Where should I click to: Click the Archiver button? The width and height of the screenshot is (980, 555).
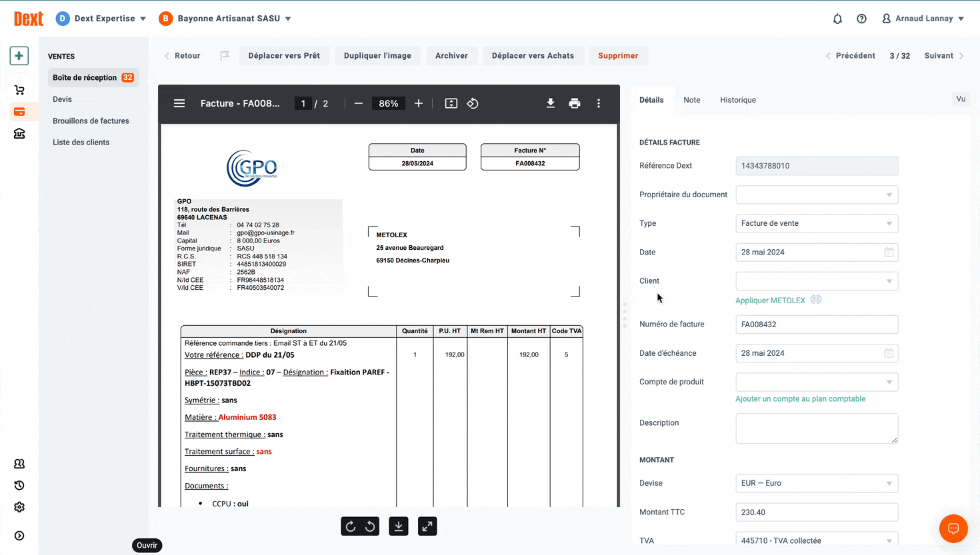point(451,56)
